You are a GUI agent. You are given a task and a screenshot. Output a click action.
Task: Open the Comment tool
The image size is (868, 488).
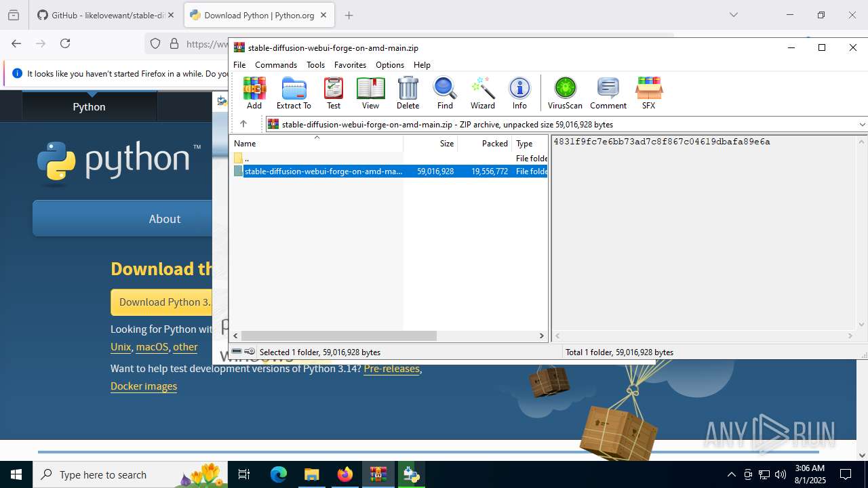pyautogui.click(x=608, y=93)
